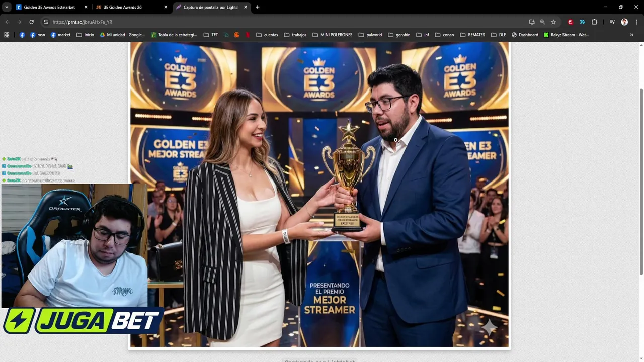This screenshot has height=362, width=644.
Task: Open the inicio bookmark folder
Action: click(x=85, y=35)
